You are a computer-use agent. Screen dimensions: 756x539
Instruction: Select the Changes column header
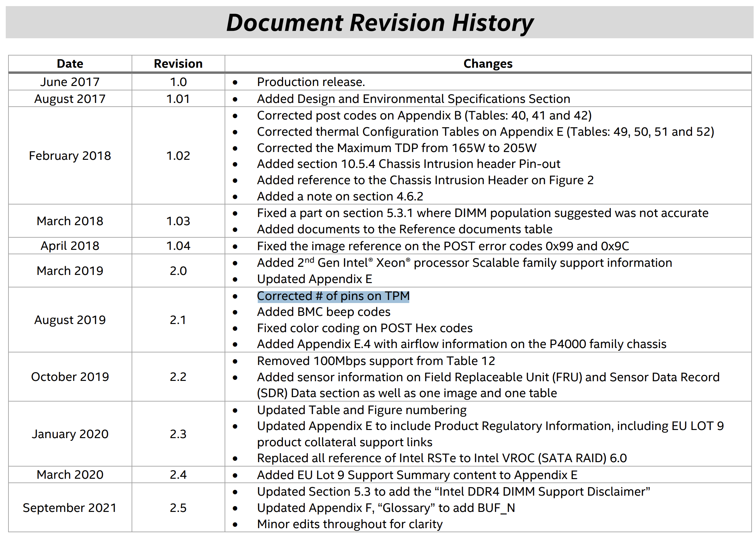click(x=488, y=64)
